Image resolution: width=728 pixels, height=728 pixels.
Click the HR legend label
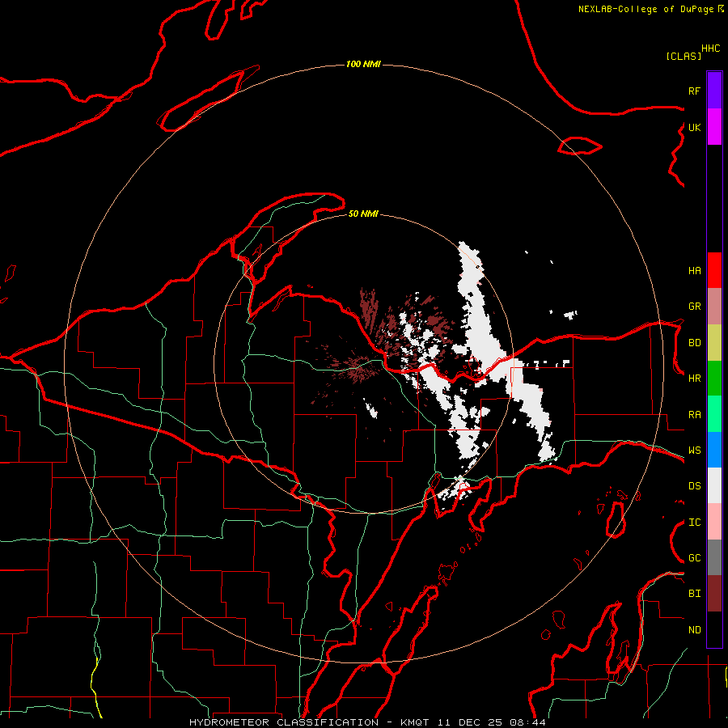[695, 379]
